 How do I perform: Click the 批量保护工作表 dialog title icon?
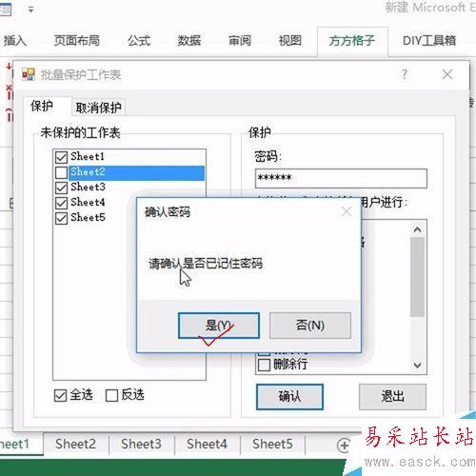click(x=29, y=75)
